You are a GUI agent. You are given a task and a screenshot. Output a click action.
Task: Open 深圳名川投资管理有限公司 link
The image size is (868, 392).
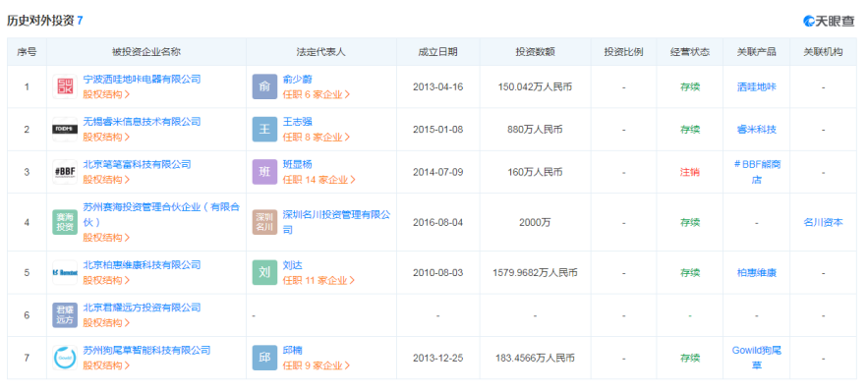pyautogui.click(x=336, y=222)
